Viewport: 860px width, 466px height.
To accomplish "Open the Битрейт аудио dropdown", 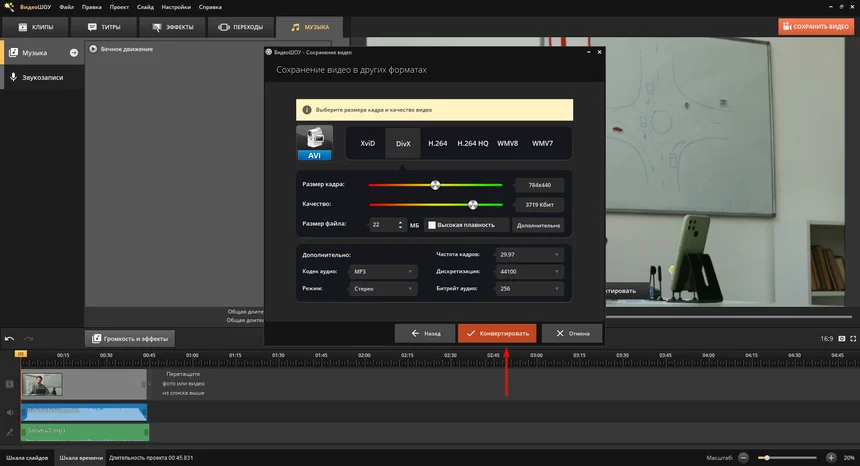I will [x=529, y=288].
